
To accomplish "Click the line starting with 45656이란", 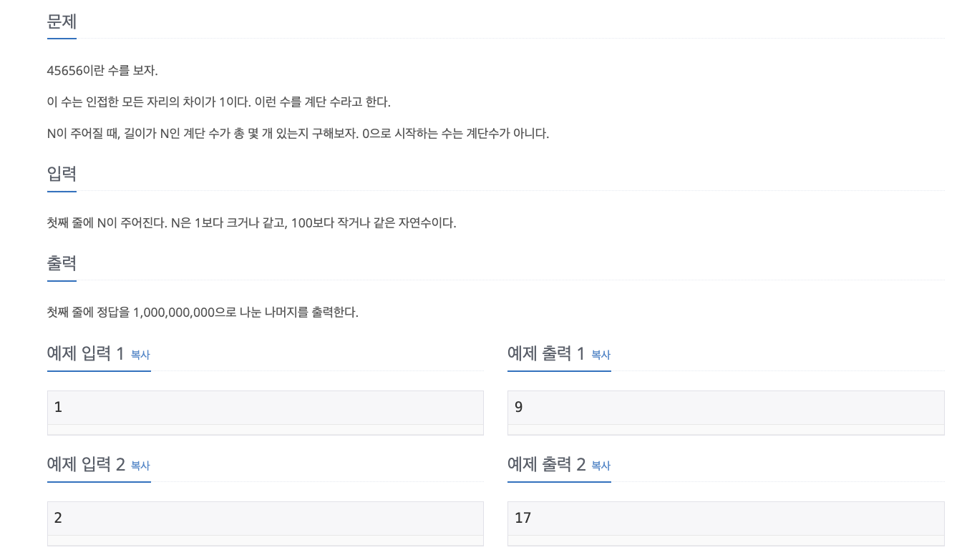I will tap(102, 71).
